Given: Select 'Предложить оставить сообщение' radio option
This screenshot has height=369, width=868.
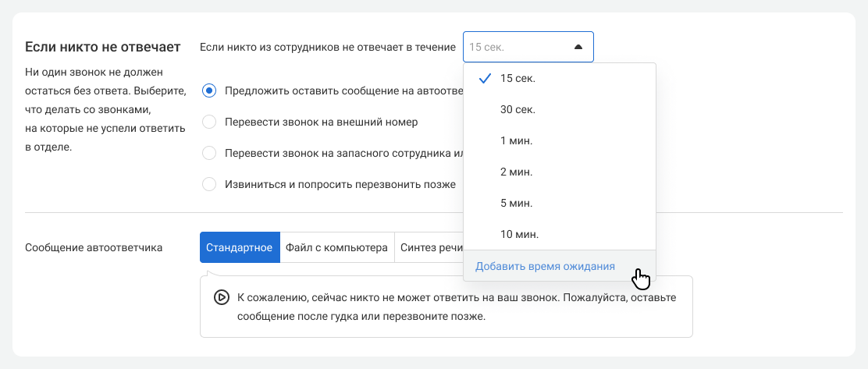Looking at the screenshot, I should tap(209, 90).
